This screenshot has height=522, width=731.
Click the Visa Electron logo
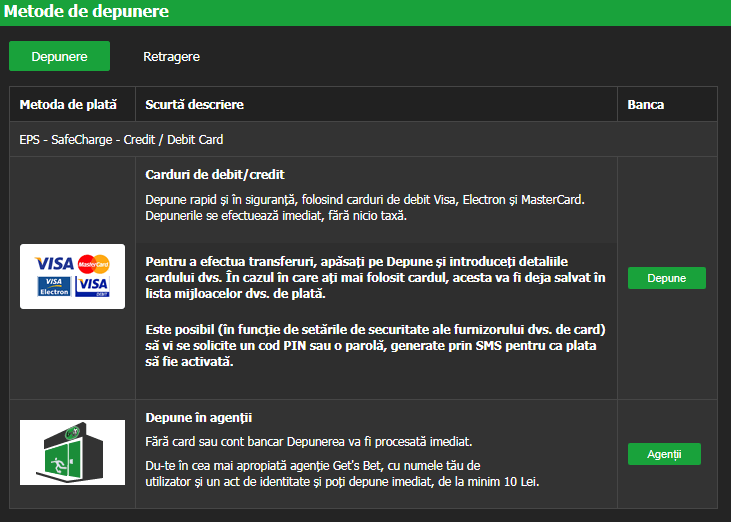pyautogui.click(x=52, y=287)
